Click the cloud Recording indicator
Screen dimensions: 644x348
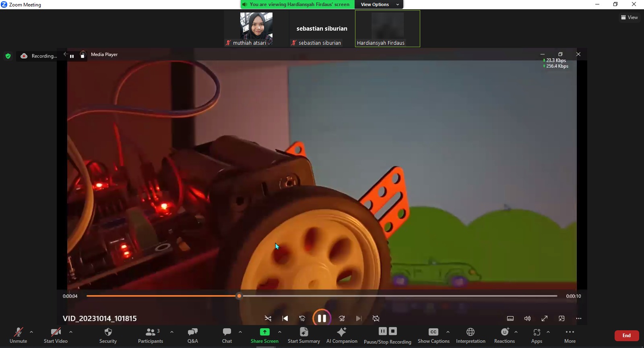click(39, 56)
